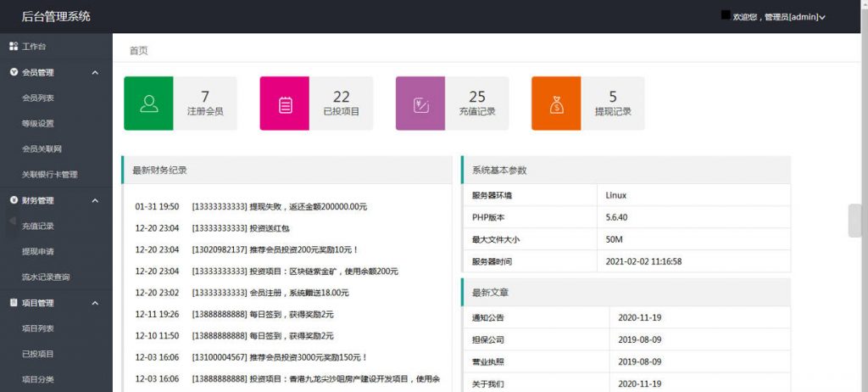Click the sidebar collapse arrow on left edge
Image resolution: width=868 pixels, height=392 pixels.
[x=12, y=221]
